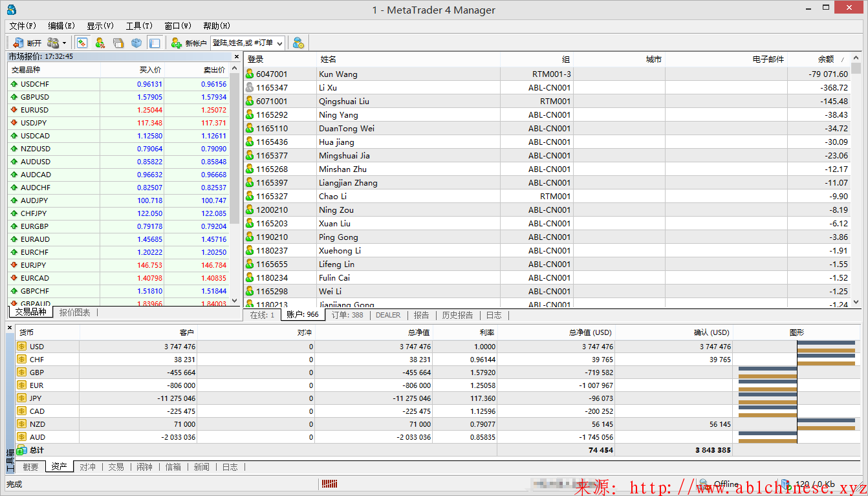Image resolution: width=868 pixels, height=496 pixels.
Task: Open the 新闻 news tab
Action: 201,467
